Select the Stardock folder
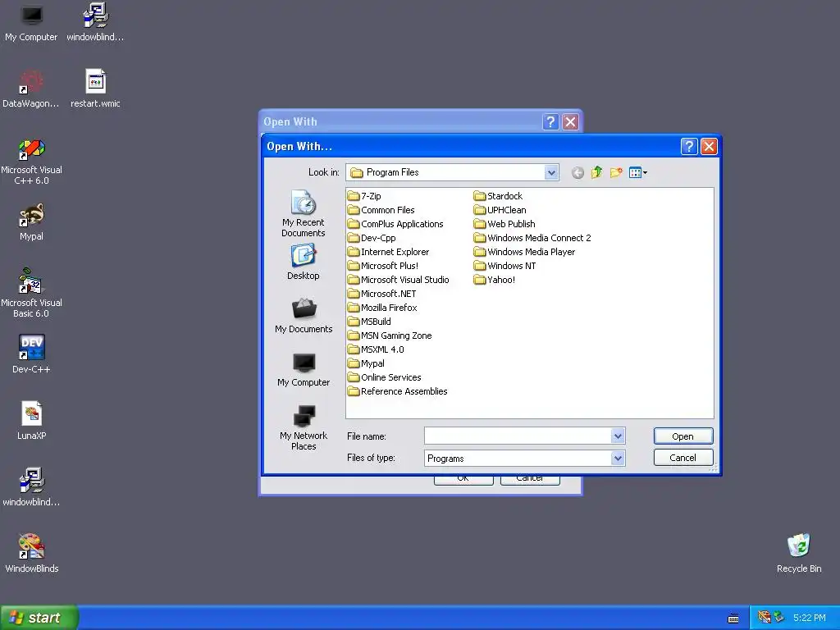Viewport: 840px width, 630px height. (x=498, y=196)
